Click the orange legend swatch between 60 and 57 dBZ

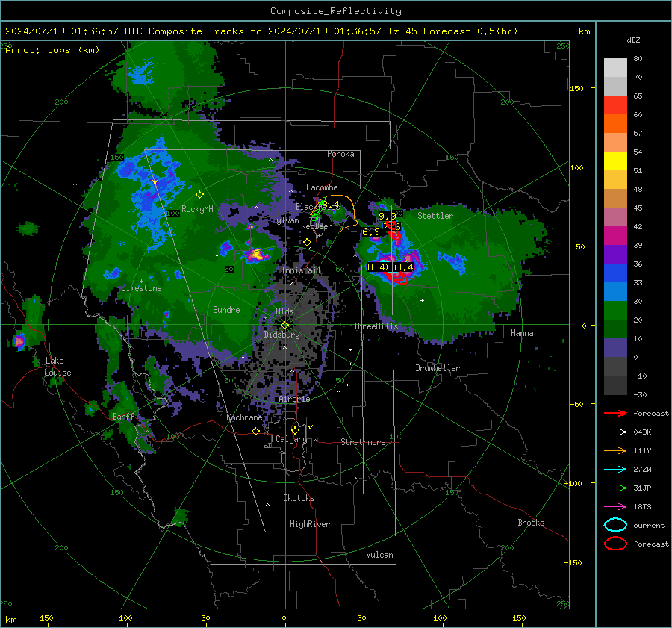(615, 124)
